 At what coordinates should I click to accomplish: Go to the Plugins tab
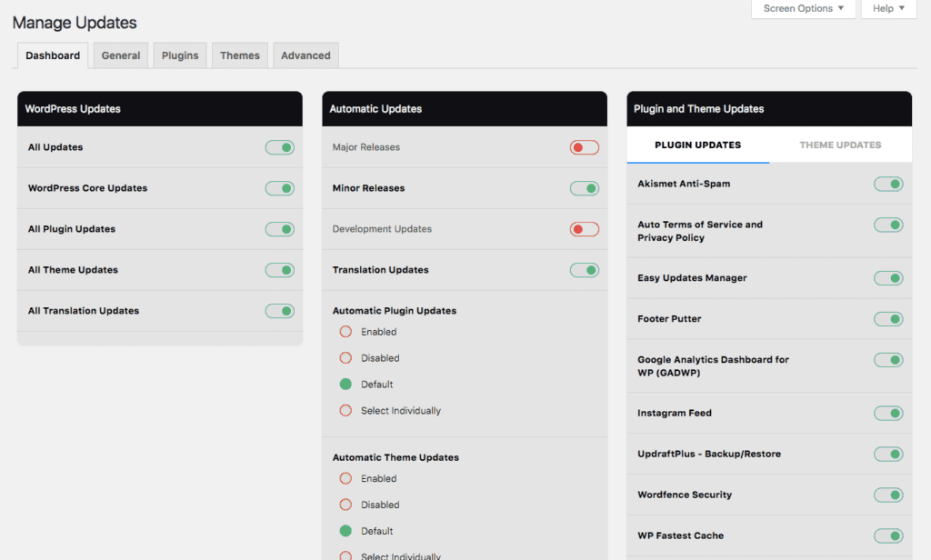[x=180, y=55]
